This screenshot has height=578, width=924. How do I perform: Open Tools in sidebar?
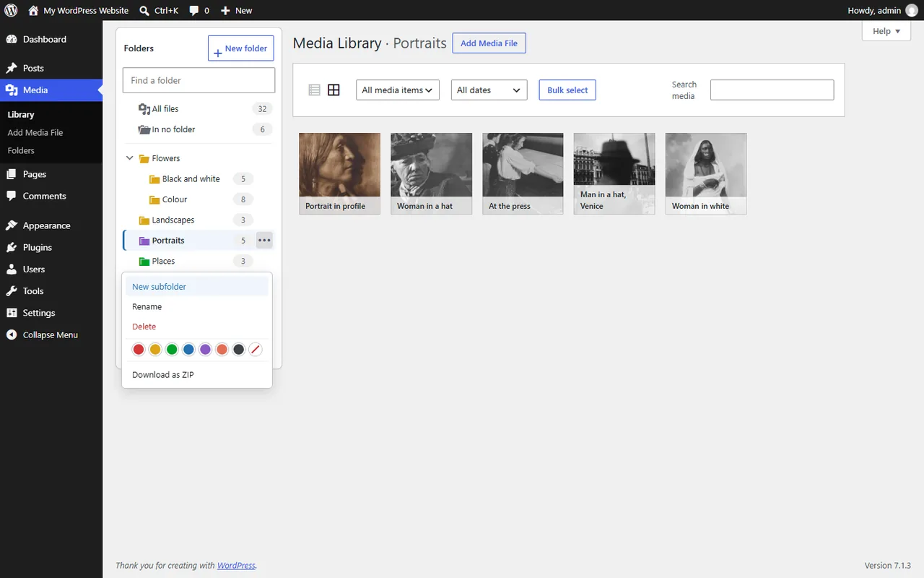[51, 291]
